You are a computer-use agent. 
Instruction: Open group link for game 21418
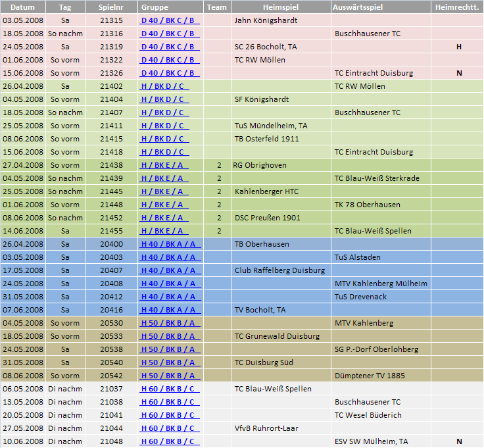[x=165, y=152]
